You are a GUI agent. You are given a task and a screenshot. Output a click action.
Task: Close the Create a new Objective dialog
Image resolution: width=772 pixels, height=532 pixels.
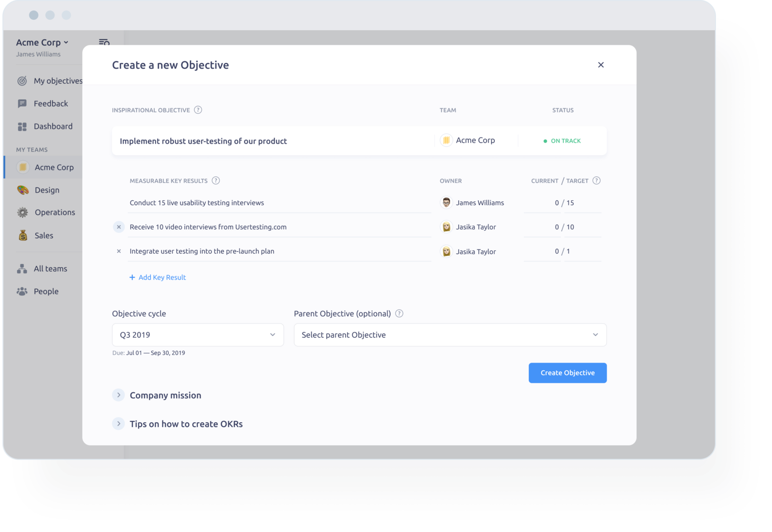601,65
